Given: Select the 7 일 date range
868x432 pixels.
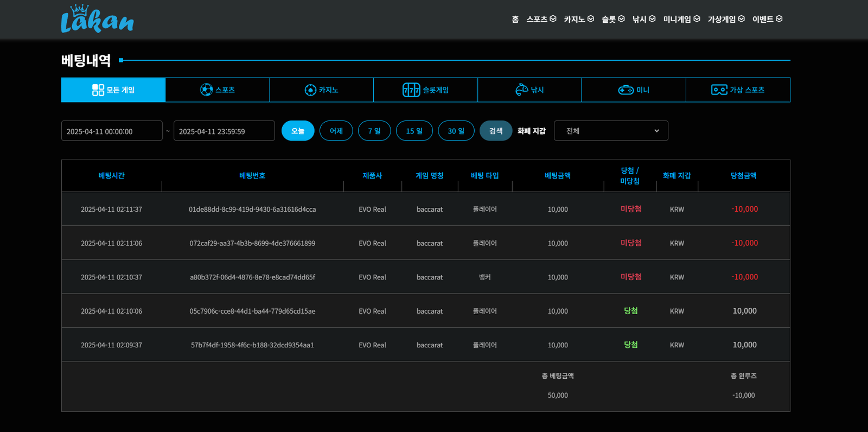Looking at the screenshot, I should point(374,131).
